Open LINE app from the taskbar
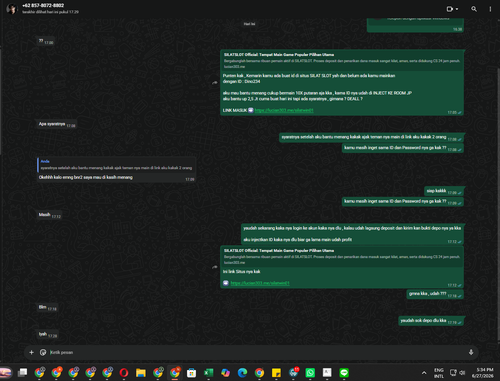Screen dimensions: 500x381 pyautogui.click(x=344, y=372)
